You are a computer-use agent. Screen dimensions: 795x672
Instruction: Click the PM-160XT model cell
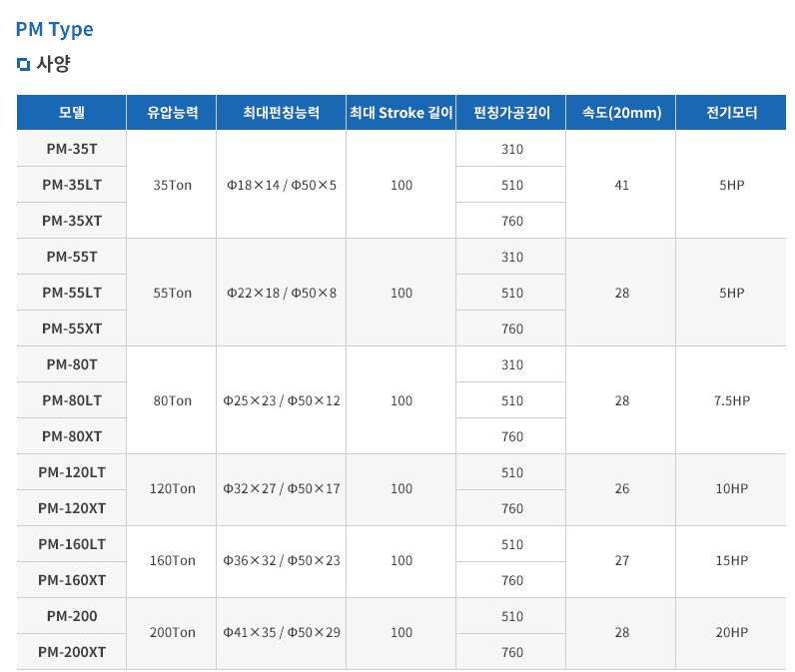pyautogui.click(x=71, y=580)
